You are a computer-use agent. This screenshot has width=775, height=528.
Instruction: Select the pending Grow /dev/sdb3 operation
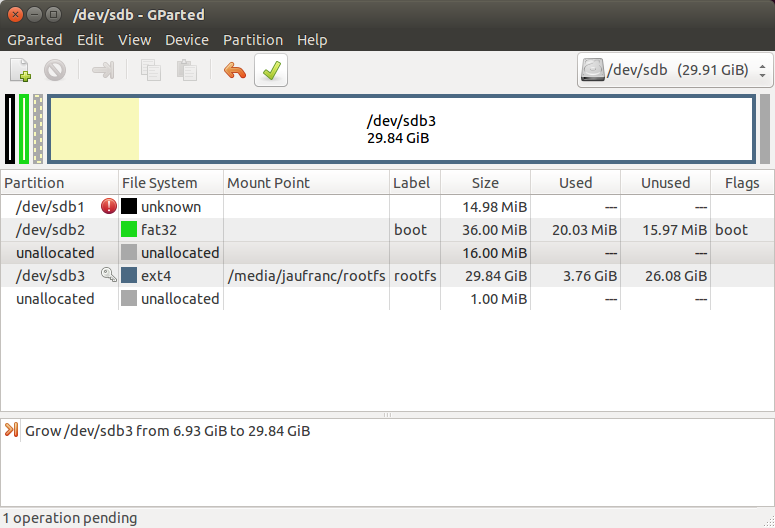[x=168, y=431]
